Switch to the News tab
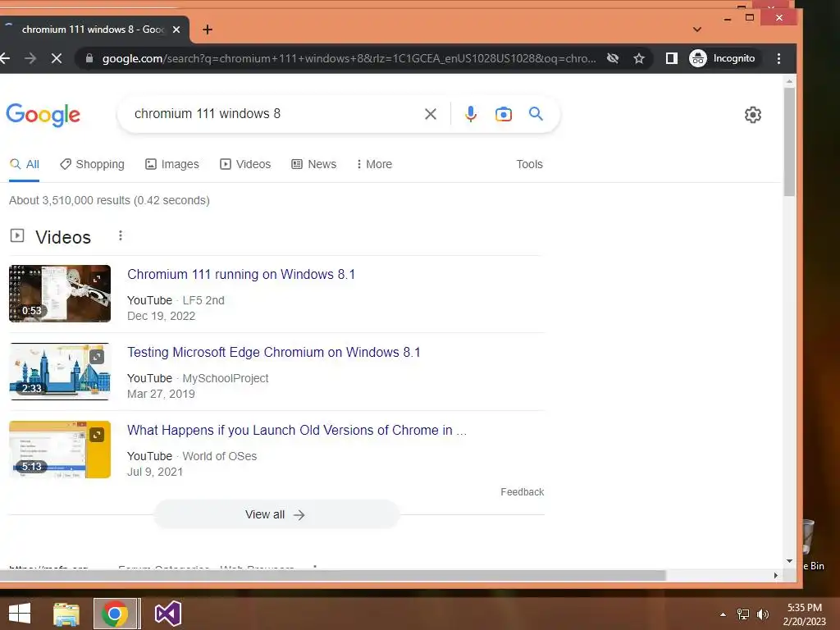Screen dimensions: 840x630 (314, 164)
